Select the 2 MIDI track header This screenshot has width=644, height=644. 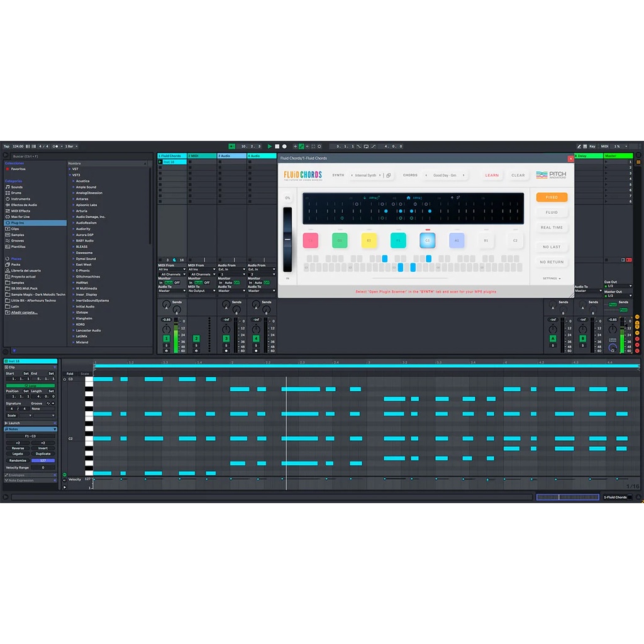pyautogui.click(x=202, y=156)
